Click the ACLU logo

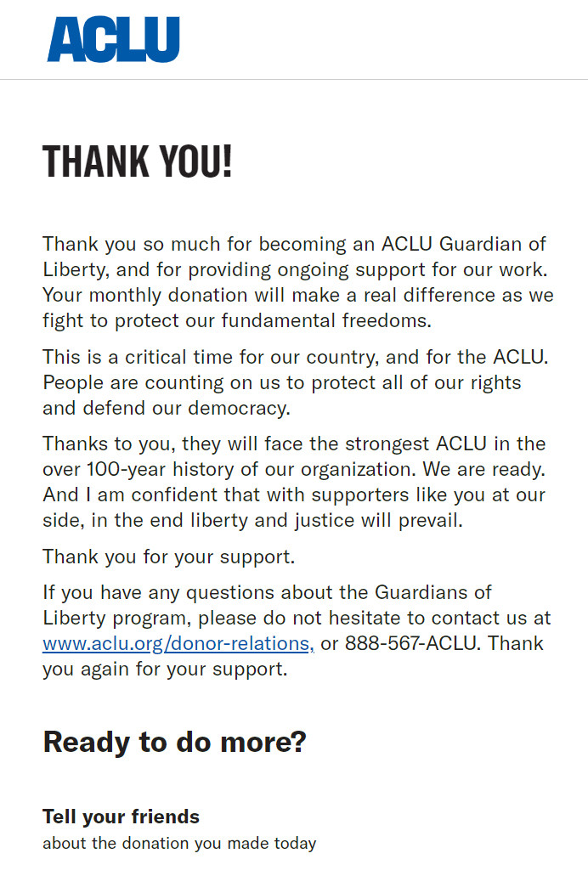click(113, 40)
